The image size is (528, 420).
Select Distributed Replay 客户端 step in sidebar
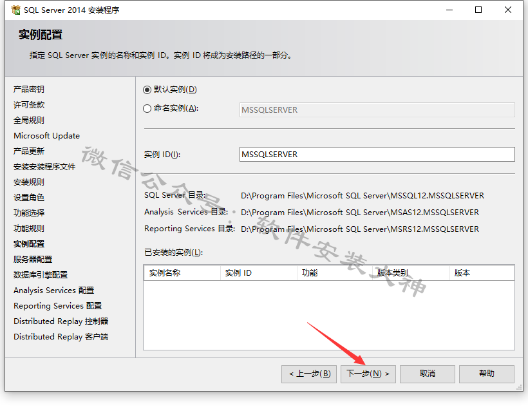(61, 337)
